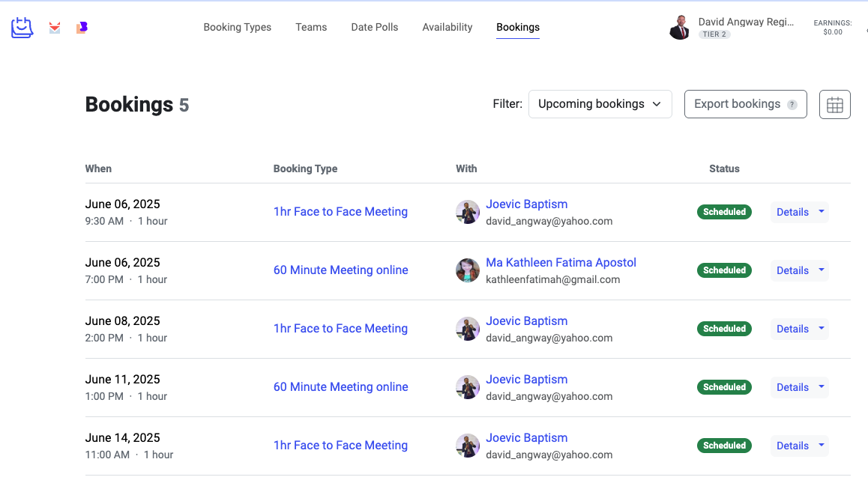Image resolution: width=868 pixels, height=498 pixels.
Task: Click the Scheduled status badge for June 14
Action: (x=724, y=446)
